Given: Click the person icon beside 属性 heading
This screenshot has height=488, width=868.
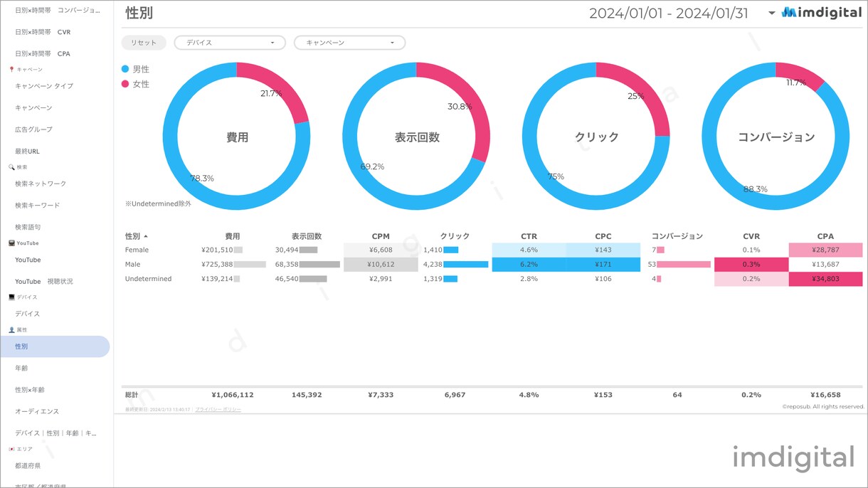Looking at the screenshot, I should click(x=11, y=330).
